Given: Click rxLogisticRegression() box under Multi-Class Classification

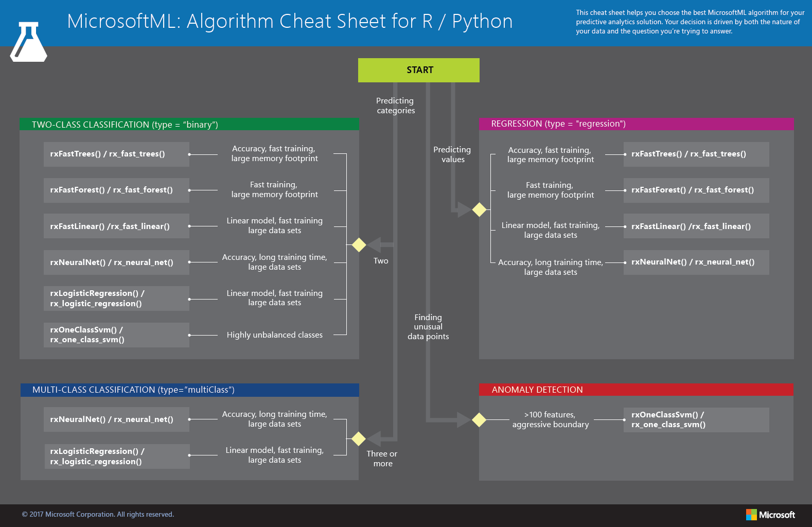Looking at the screenshot, I should pyautogui.click(x=117, y=456).
